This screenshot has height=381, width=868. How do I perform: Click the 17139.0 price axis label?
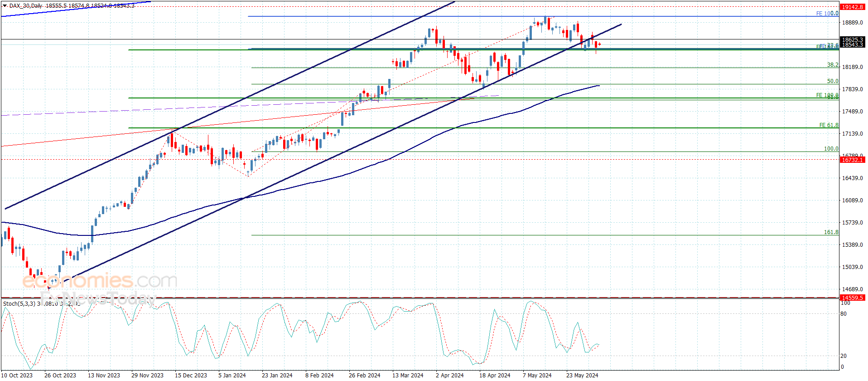[x=852, y=134]
